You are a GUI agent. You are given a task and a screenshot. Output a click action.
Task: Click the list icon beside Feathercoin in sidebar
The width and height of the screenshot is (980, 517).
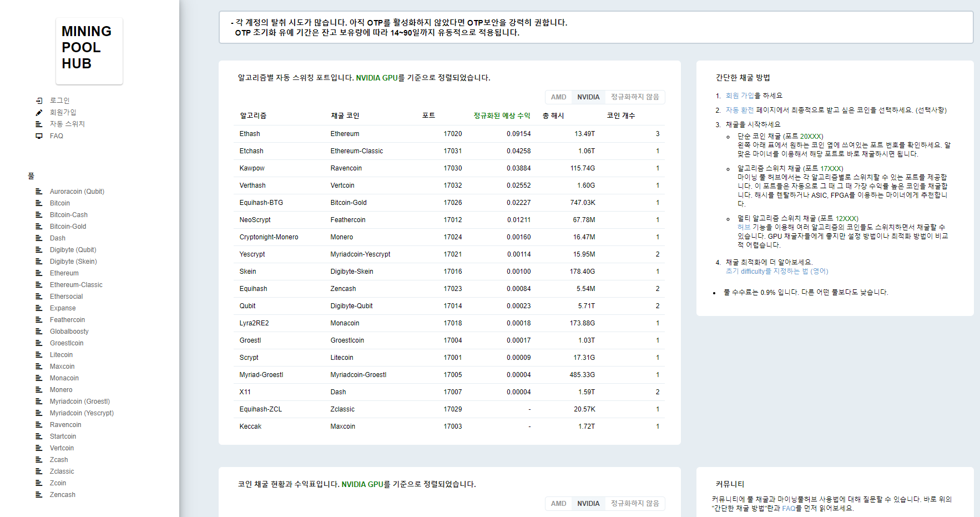pyautogui.click(x=39, y=320)
